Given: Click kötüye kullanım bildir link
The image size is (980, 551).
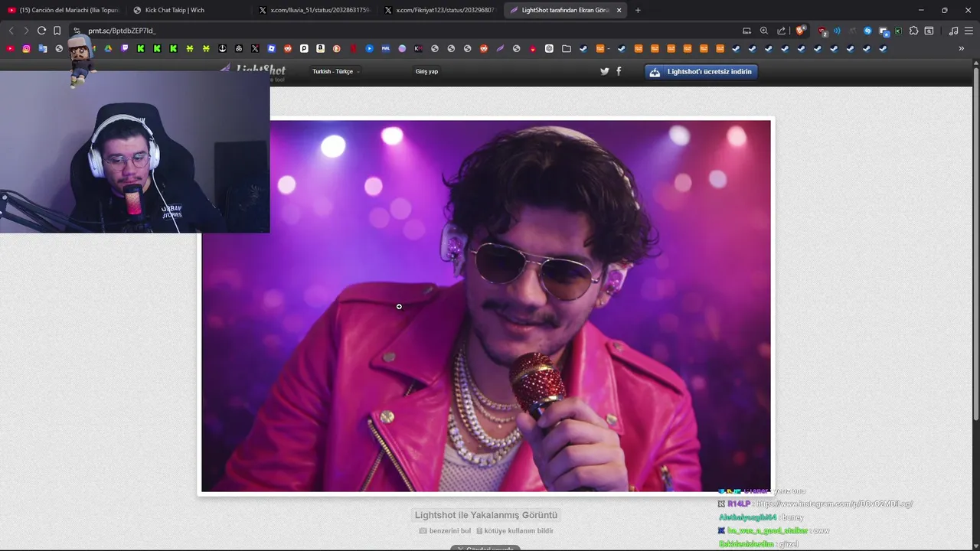Looking at the screenshot, I should [x=514, y=530].
